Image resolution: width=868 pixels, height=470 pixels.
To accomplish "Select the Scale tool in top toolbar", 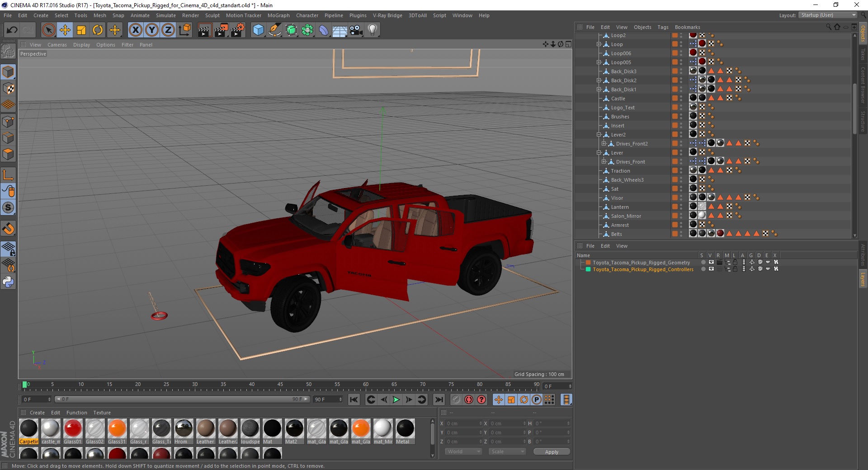I will [x=81, y=30].
